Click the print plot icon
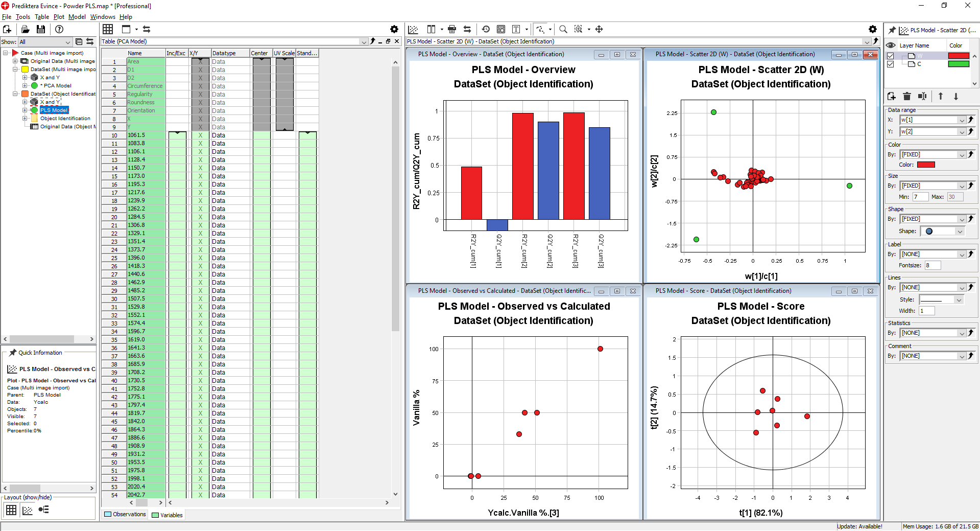Image resolution: width=980 pixels, height=531 pixels. 451,29
